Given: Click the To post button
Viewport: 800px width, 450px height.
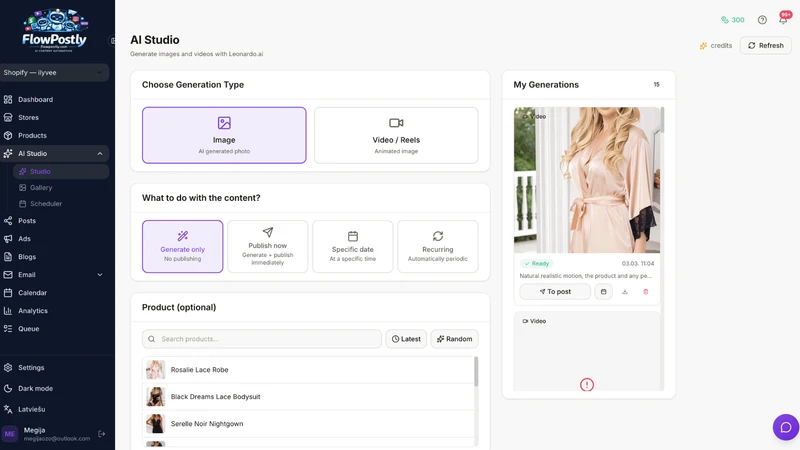Looking at the screenshot, I should click(x=555, y=292).
